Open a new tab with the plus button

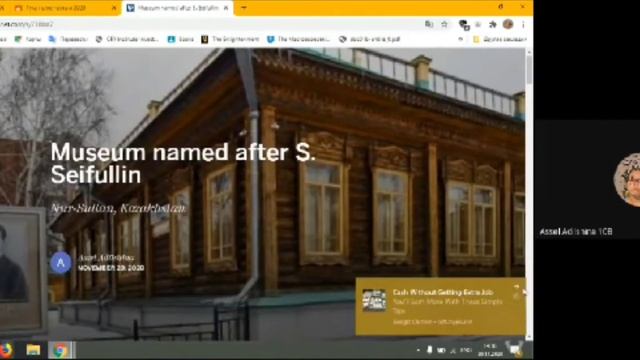tap(244, 8)
